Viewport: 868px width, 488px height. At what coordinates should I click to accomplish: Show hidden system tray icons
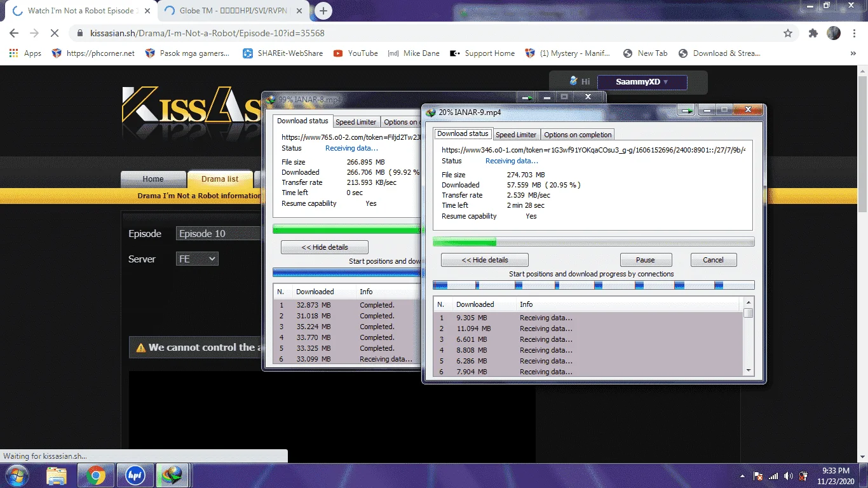click(x=742, y=476)
